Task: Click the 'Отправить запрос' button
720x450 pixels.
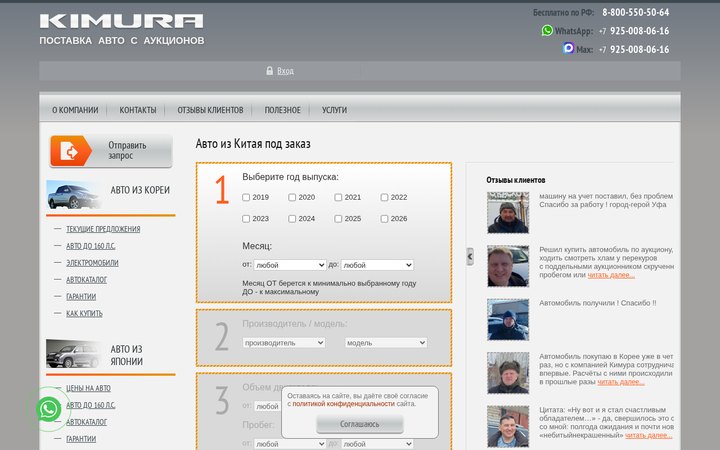Action: pos(111,151)
